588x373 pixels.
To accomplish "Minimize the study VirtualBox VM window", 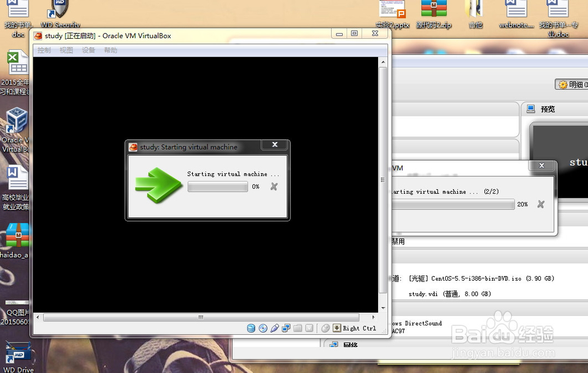I will [x=339, y=33].
